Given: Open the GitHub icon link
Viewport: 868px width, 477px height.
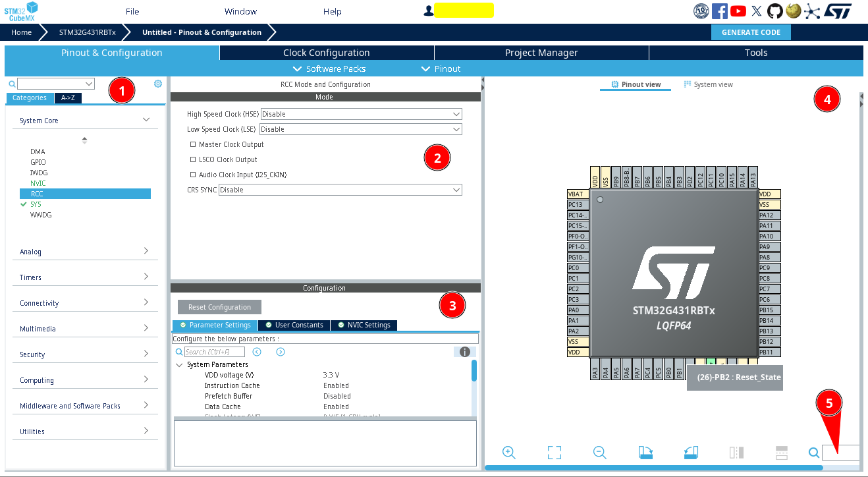Looking at the screenshot, I should click(775, 11).
